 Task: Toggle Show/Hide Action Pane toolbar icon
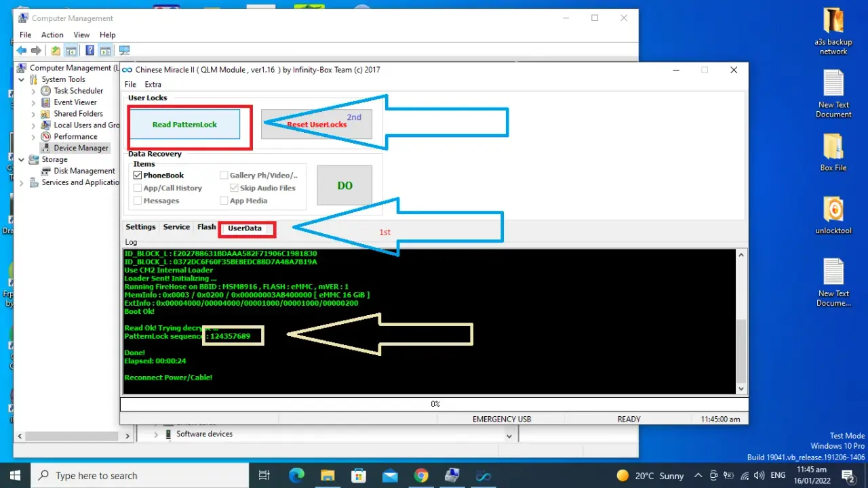point(105,51)
